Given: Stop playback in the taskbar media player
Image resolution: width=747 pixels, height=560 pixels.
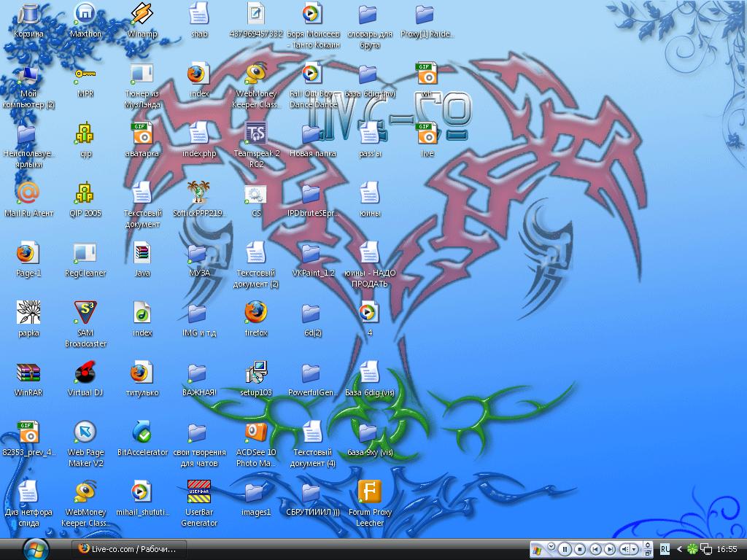Looking at the screenshot, I should click(580, 548).
